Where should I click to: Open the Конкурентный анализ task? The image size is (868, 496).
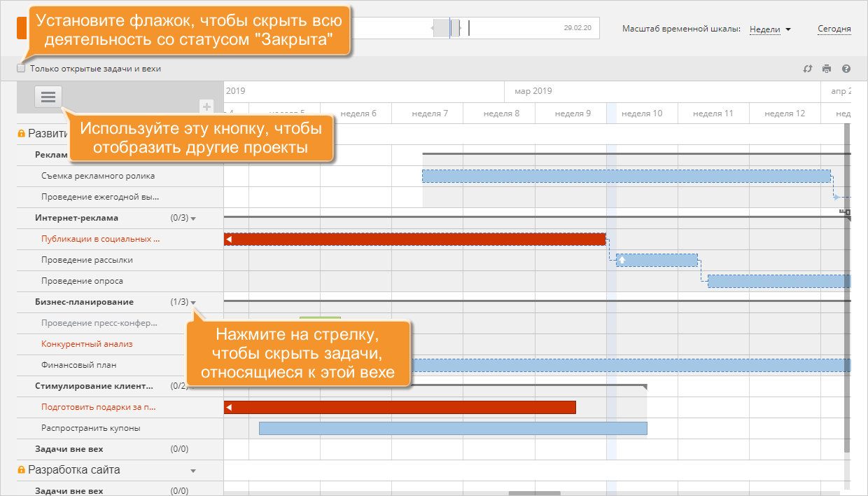[x=87, y=344]
